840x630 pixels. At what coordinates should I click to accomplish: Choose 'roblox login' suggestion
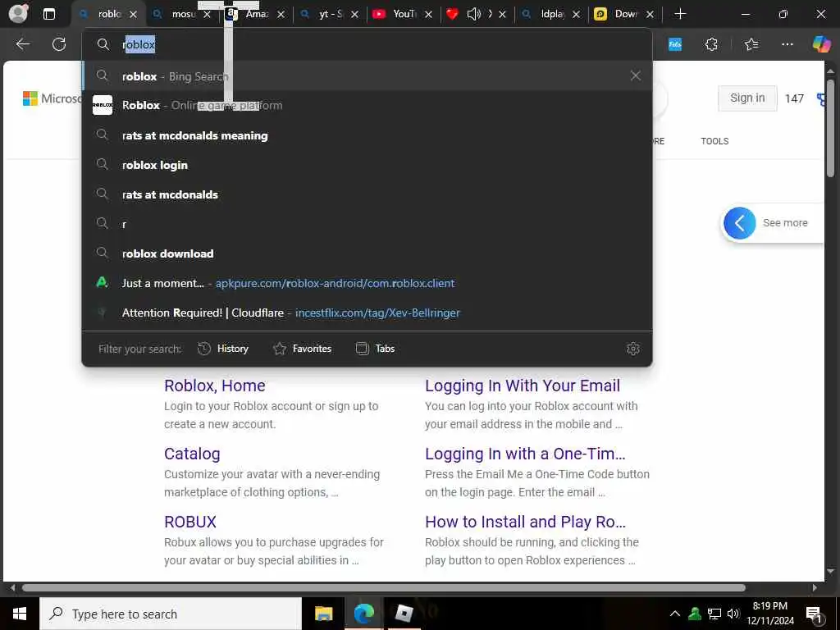(367, 165)
